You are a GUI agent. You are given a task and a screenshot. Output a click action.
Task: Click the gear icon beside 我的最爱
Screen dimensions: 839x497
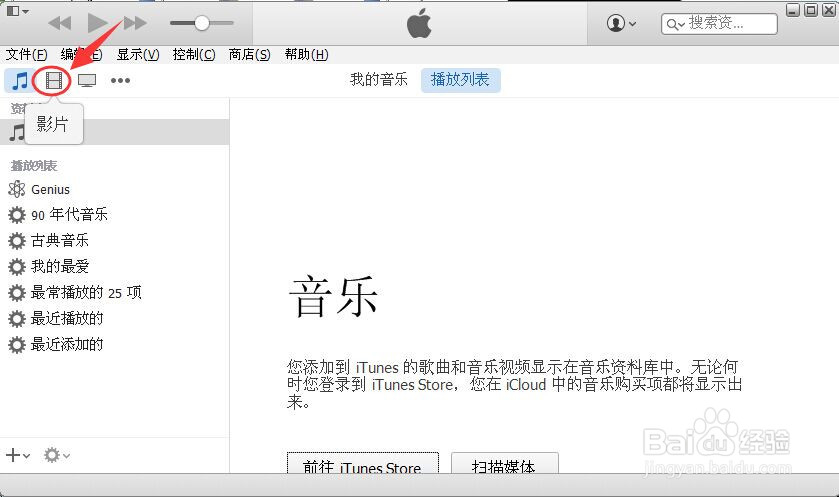tap(17, 266)
